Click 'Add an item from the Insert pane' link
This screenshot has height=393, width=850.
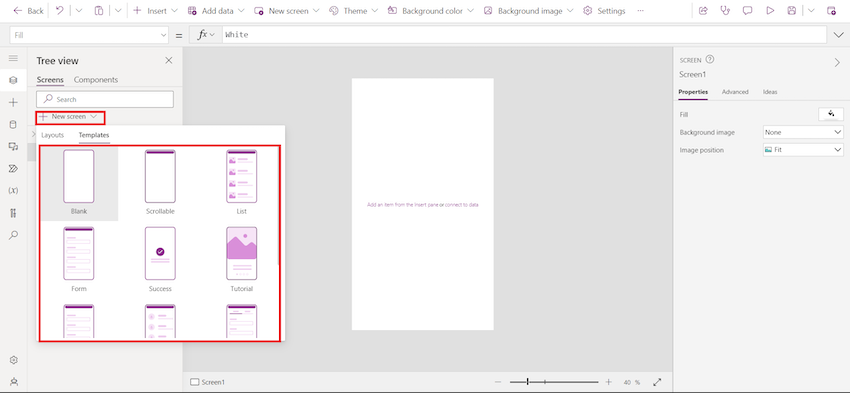tap(403, 205)
